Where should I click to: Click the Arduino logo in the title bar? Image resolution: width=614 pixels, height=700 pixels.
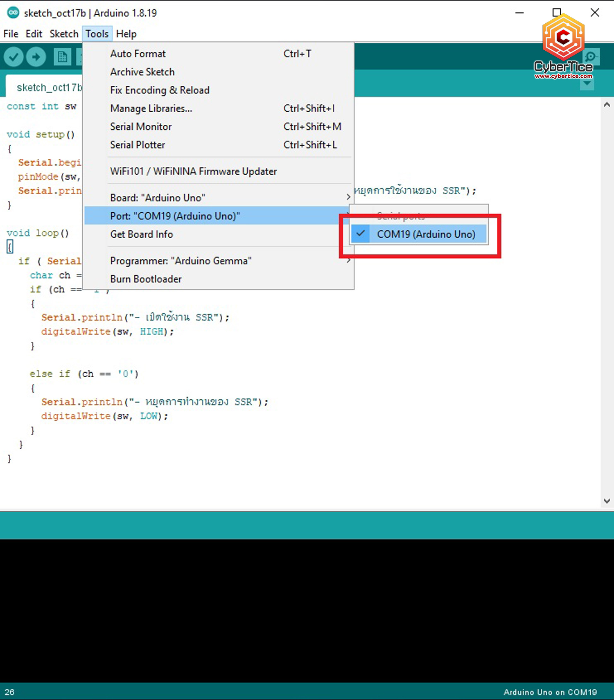13,13
